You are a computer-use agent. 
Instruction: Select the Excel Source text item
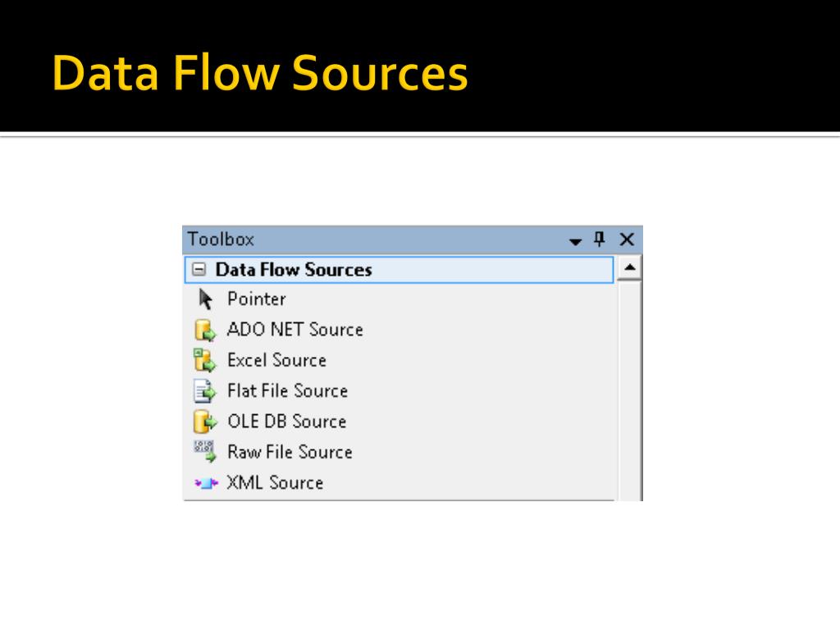tap(277, 360)
